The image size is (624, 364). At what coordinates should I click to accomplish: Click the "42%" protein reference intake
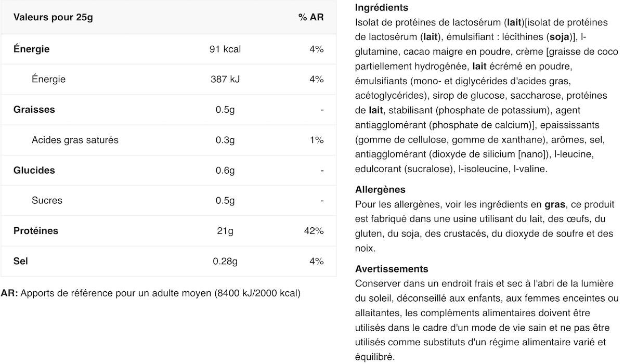point(314,230)
